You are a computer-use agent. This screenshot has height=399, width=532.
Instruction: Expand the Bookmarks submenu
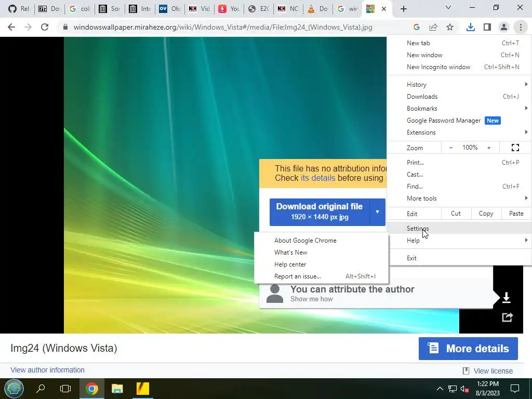tap(459, 108)
